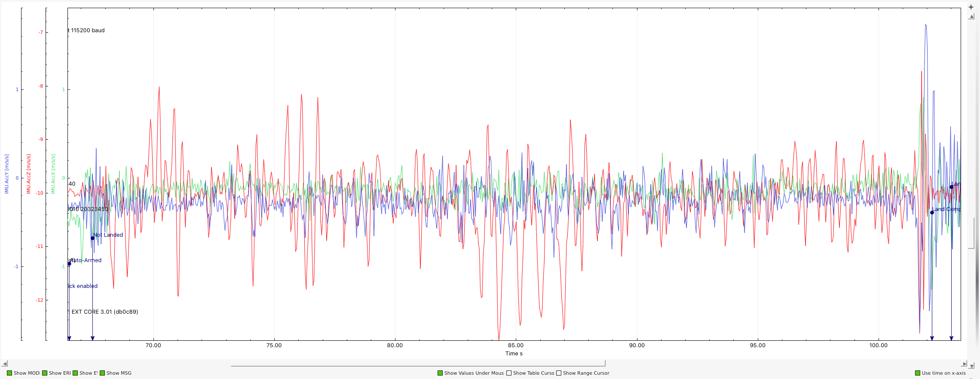Select the Not Landed event marker
Image resolution: width=980 pixels, height=379 pixels.
(x=92, y=238)
